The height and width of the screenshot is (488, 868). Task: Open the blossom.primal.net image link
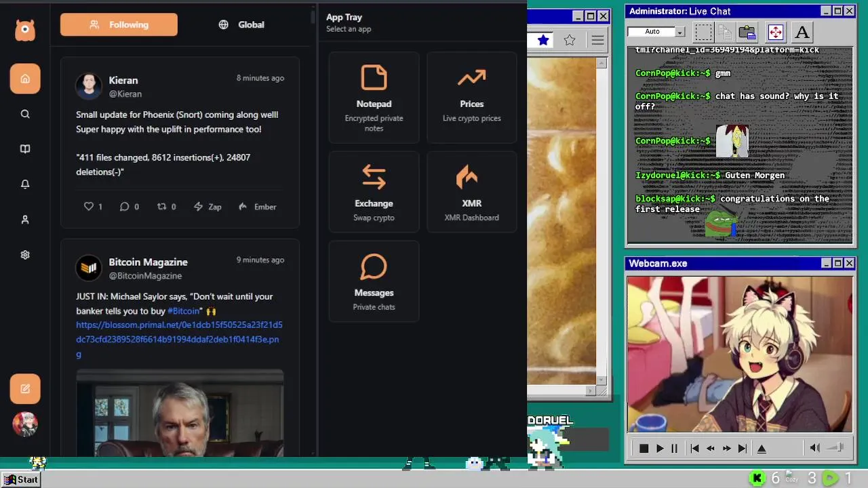tap(179, 339)
